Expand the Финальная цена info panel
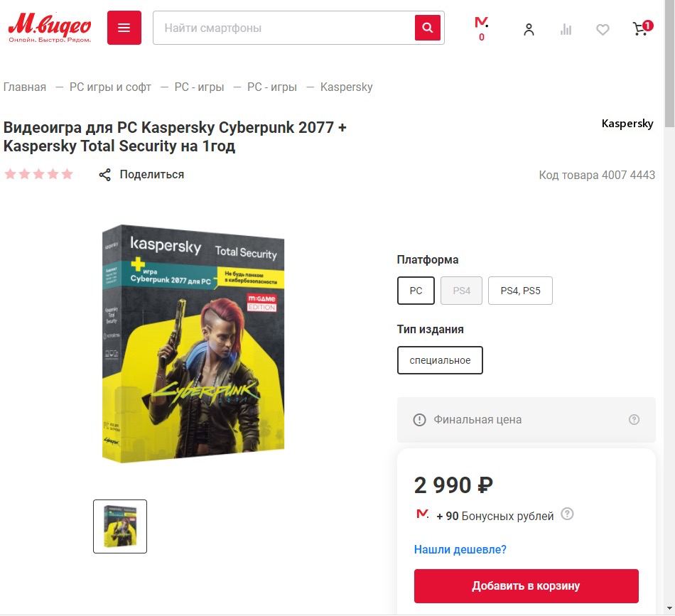Image resolution: width=675 pixels, height=616 pixels. tap(526, 420)
